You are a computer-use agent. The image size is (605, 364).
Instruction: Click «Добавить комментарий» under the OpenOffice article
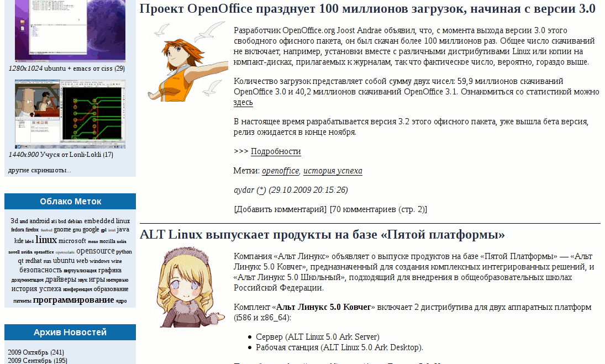click(x=280, y=209)
